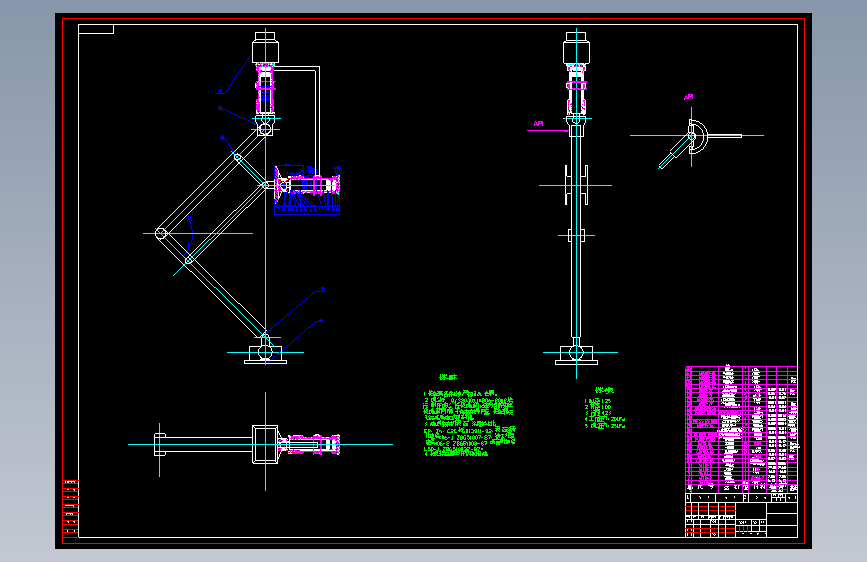
Task: Click the title block at bottom right corner
Action: coord(741,515)
